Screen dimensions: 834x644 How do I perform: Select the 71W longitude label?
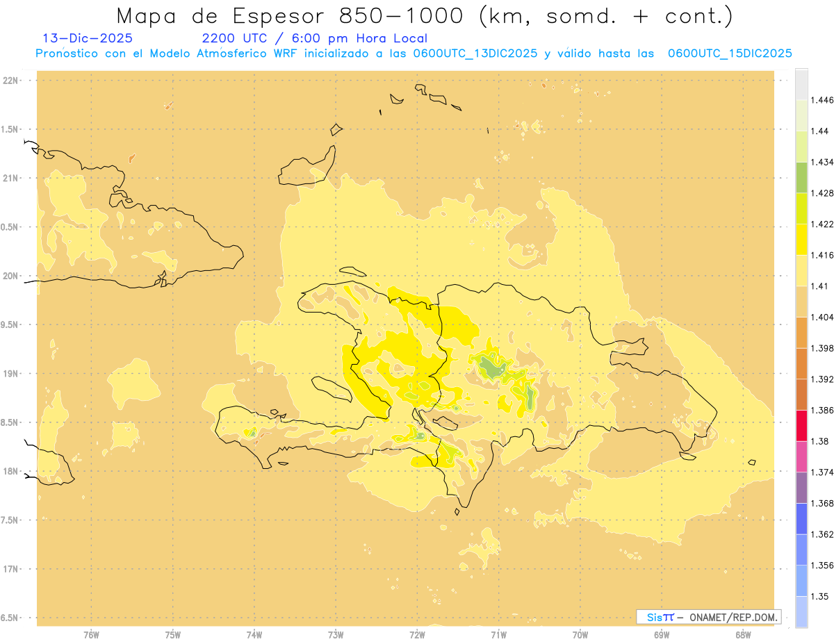[498, 634]
